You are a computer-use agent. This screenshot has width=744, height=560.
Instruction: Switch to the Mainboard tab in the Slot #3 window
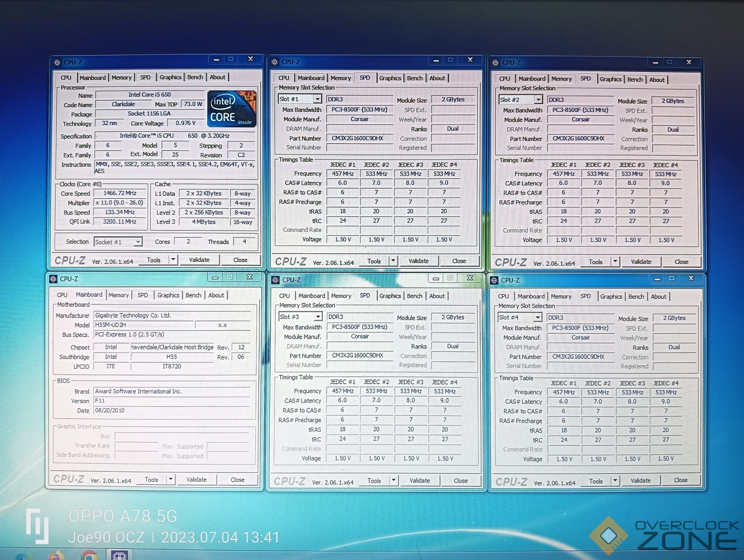click(x=312, y=296)
